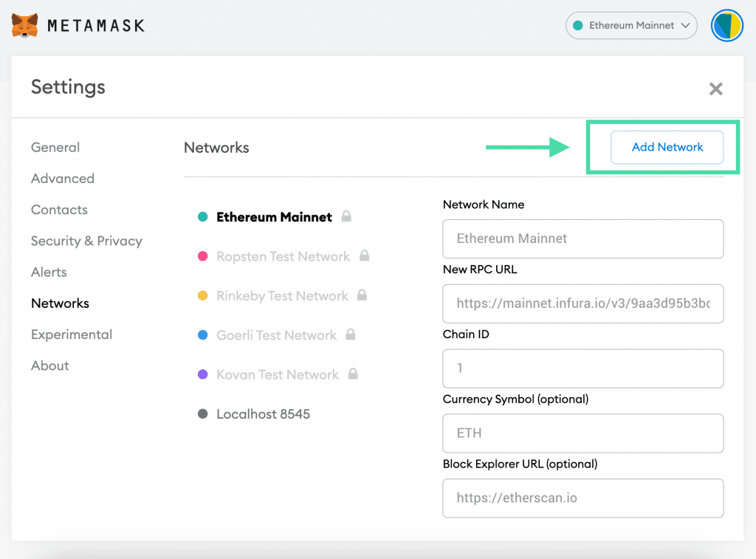Click the lock icon beside Ethereum Mainnet
The image size is (756, 559).
click(346, 216)
